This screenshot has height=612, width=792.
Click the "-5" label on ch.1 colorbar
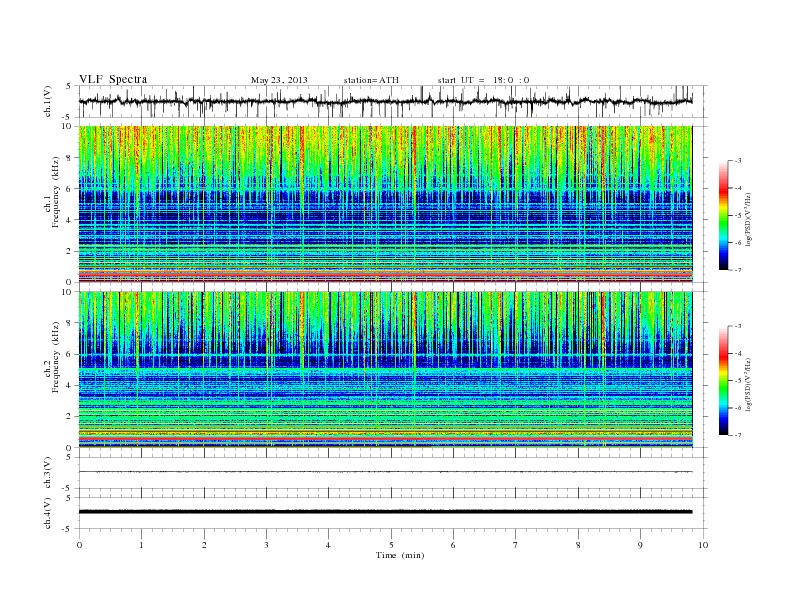point(738,216)
